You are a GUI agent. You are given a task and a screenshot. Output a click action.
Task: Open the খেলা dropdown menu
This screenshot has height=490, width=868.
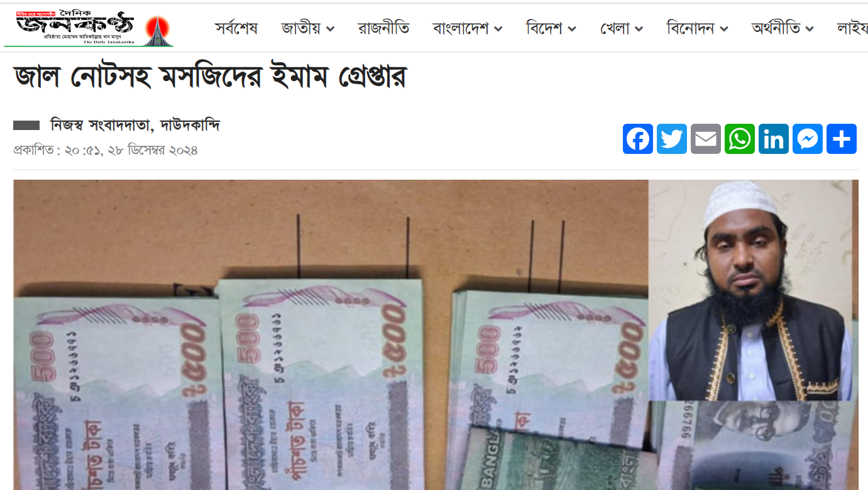click(622, 28)
